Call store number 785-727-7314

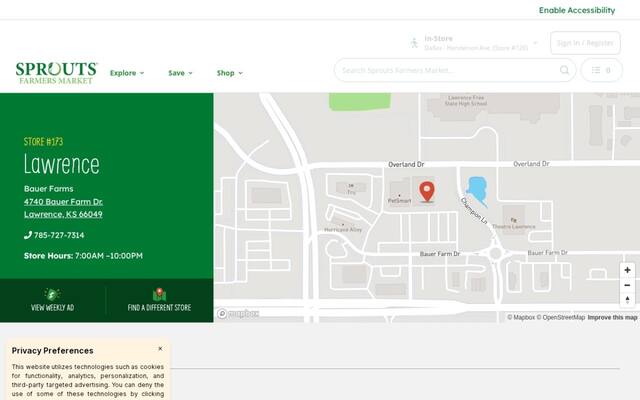coord(59,235)
